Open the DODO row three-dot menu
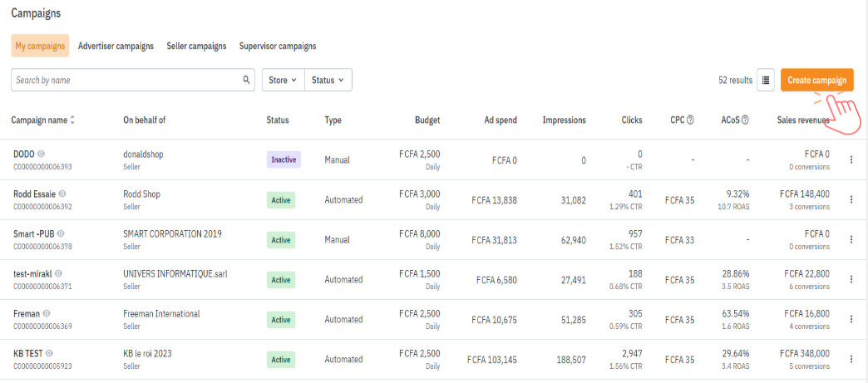This screenshot has width=868, height=383. point(851,160)
